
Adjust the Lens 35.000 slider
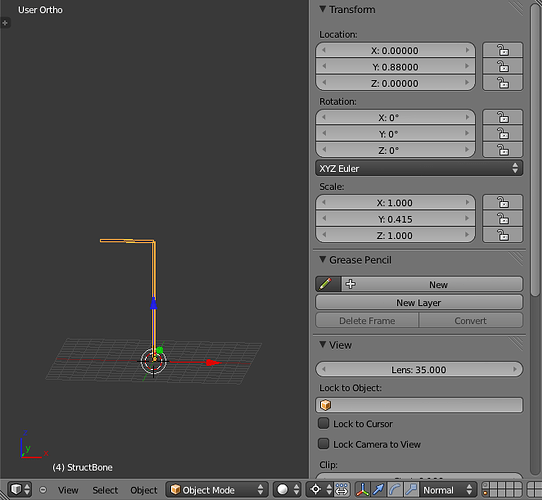419,370
